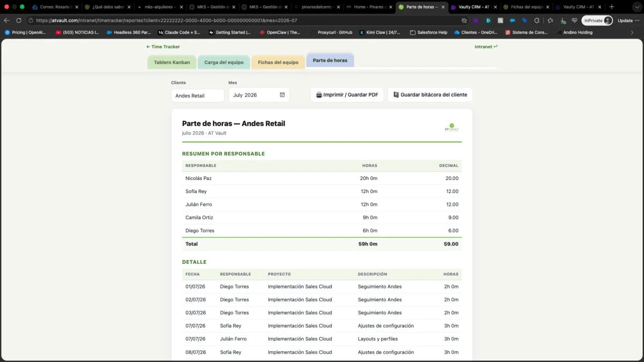The width and height of the screenshot is (644, 362).
Task: Open the Cliente dropdown showing Andes Retail
Action: [197, 95]
